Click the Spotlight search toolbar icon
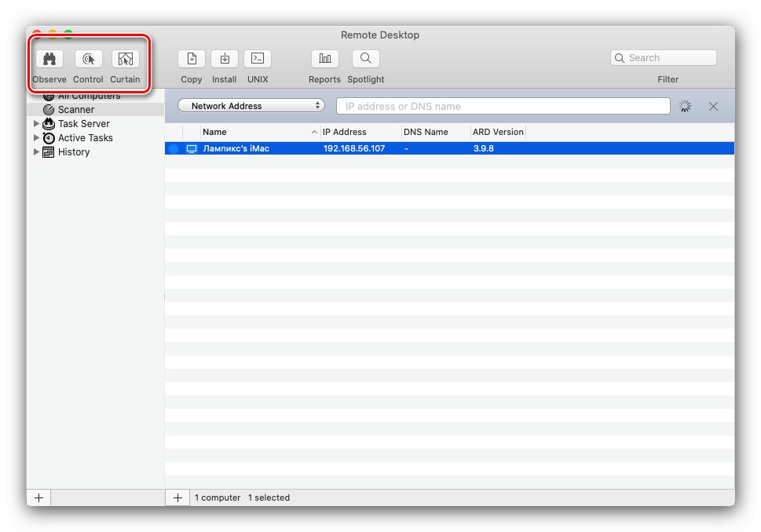761x532 pixels. tap(366, 59)
